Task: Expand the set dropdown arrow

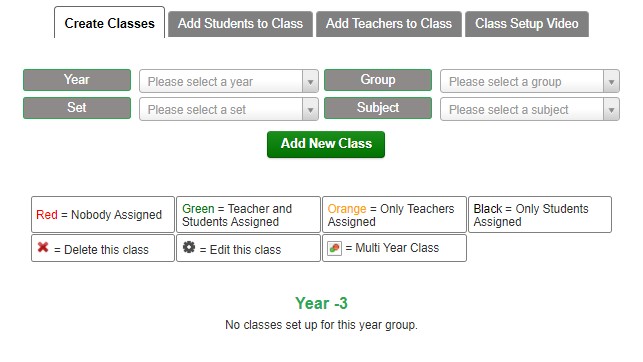Action: tap(310, 109)
